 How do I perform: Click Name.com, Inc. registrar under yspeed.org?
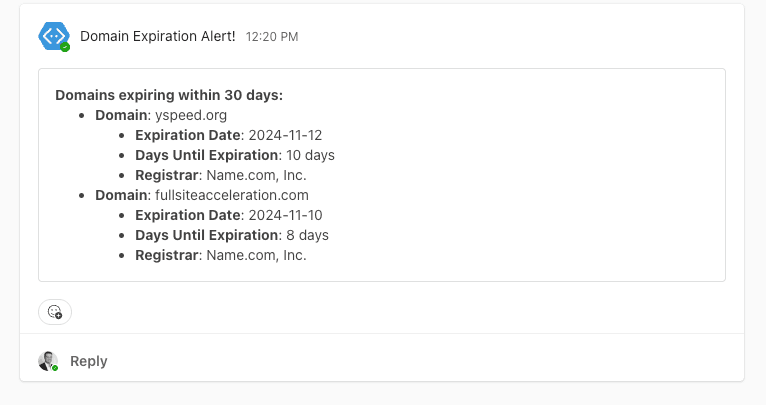point(256,175)
